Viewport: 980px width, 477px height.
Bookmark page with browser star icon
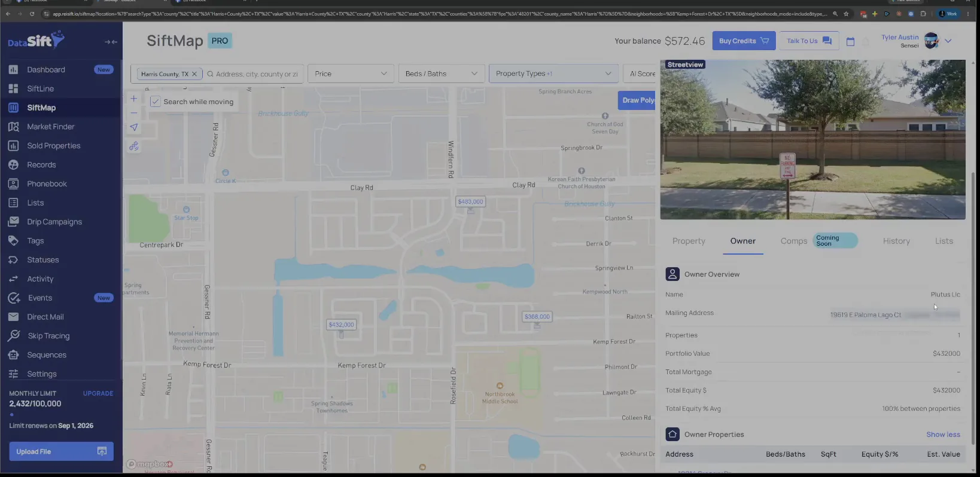(x=846, y=14)
